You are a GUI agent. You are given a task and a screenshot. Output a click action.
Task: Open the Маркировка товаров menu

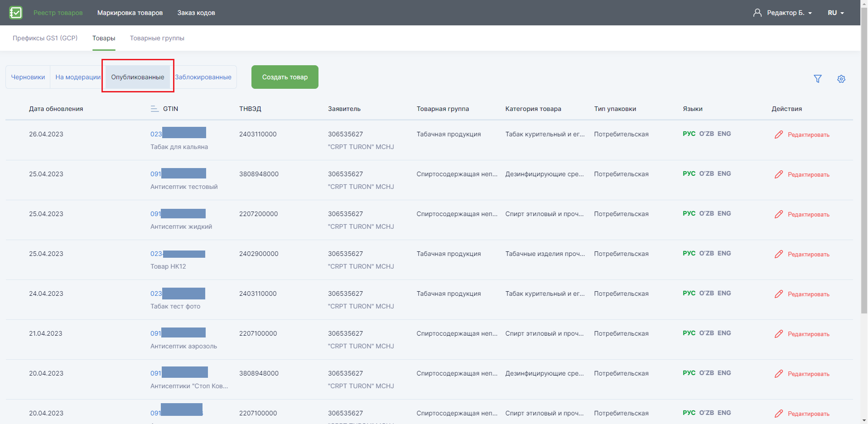click(130, 13)
